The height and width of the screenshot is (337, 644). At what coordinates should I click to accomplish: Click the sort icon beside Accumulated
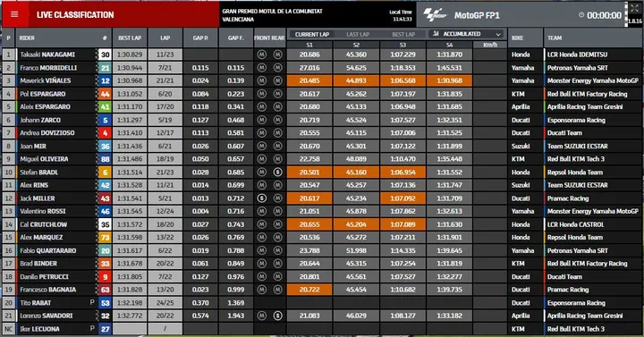436,34
